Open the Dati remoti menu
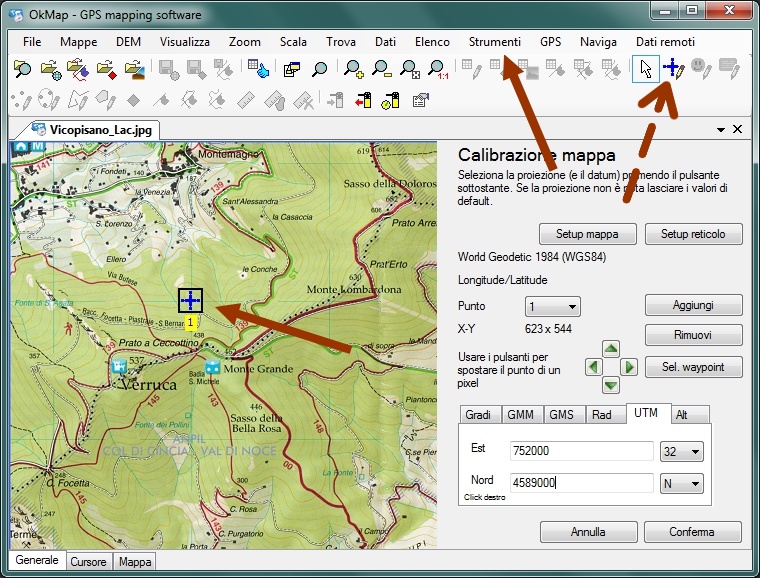The width and height of the screenshot is (760, 578). coord(665,42)
